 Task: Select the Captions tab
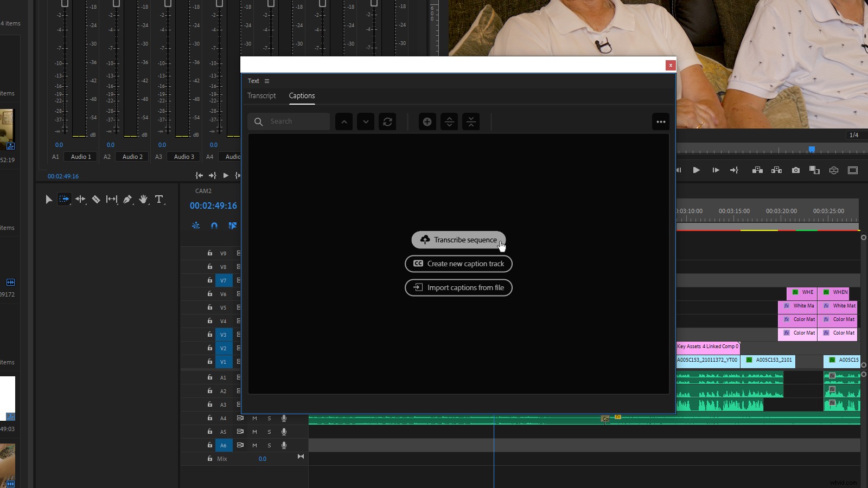302,95
